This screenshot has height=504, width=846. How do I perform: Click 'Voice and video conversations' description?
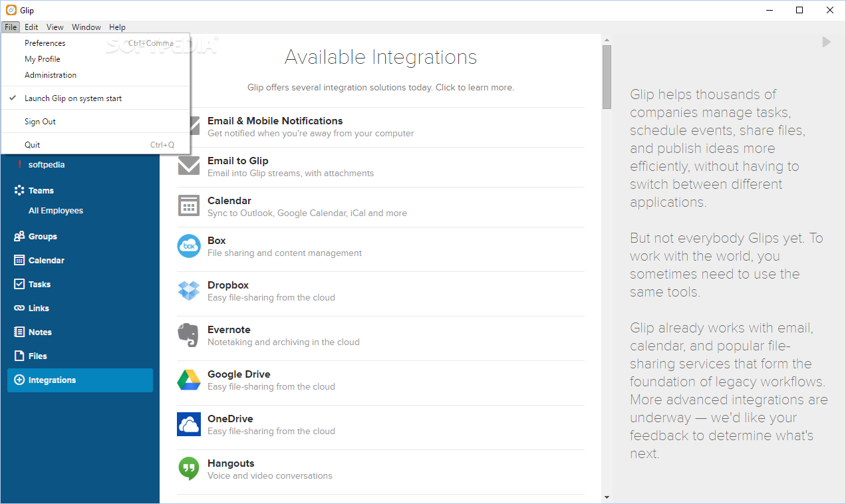[x=270, y=475]
